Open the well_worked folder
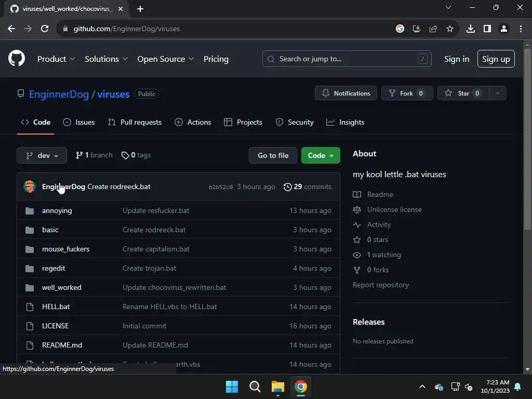 (62, 287)
